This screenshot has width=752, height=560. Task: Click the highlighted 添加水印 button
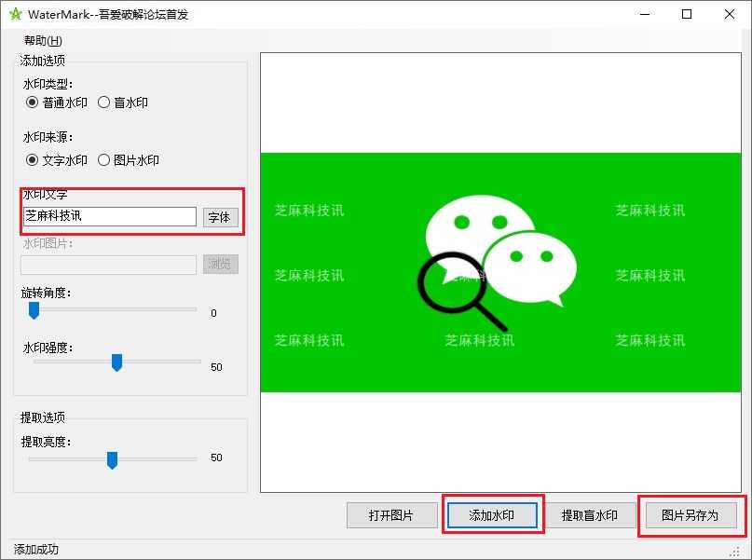tap(491, 514)
